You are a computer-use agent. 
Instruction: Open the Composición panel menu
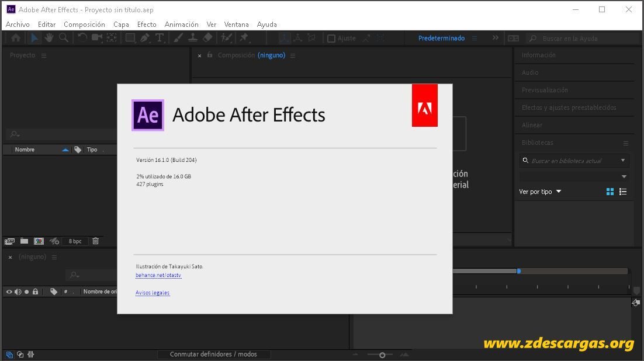[293, 55]
